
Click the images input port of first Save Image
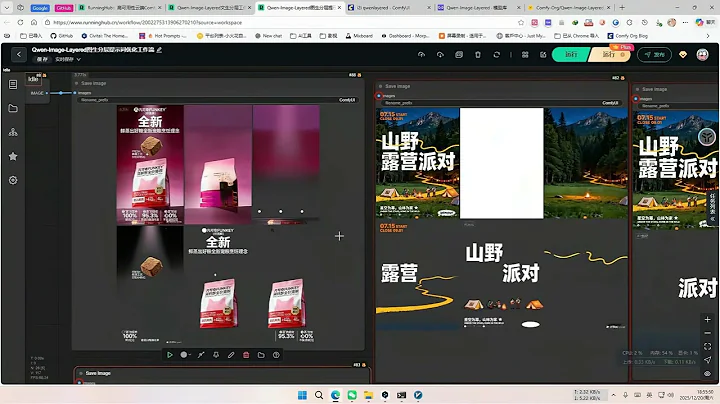[75, 93]
